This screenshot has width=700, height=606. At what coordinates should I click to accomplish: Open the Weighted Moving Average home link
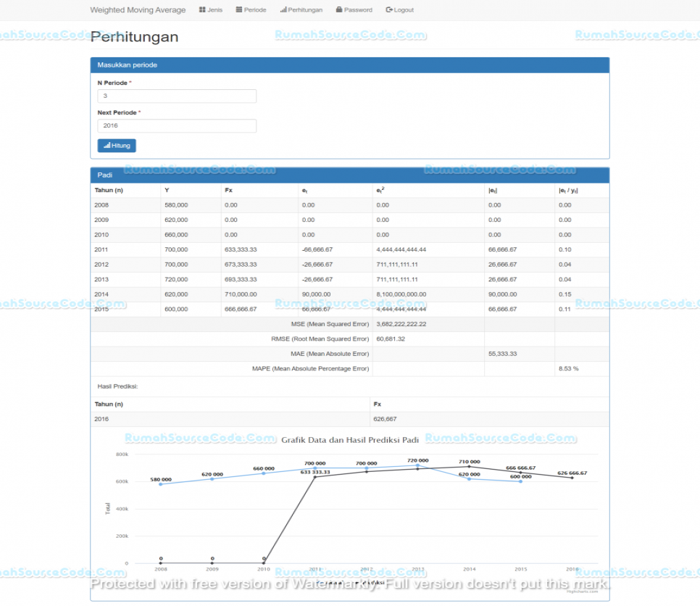tap(138, 9)
